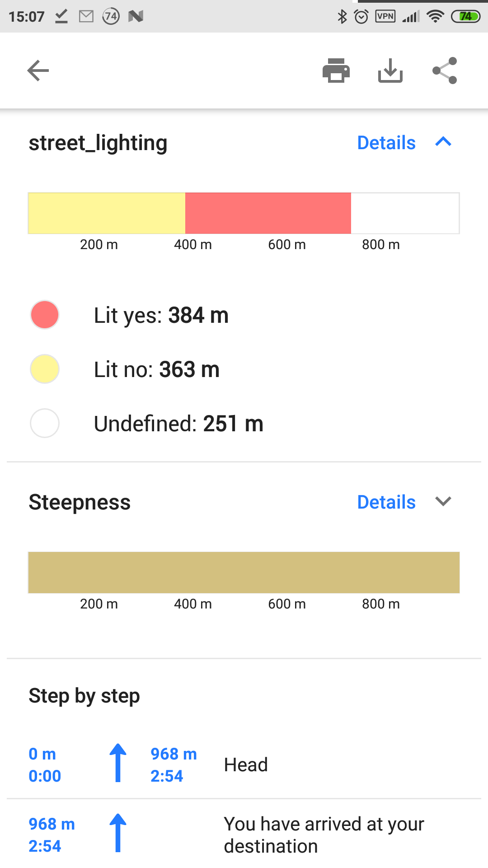This screenshot has width=488, height=868.
Task: Tap the Bluetooth status icon
Action: 342,17
